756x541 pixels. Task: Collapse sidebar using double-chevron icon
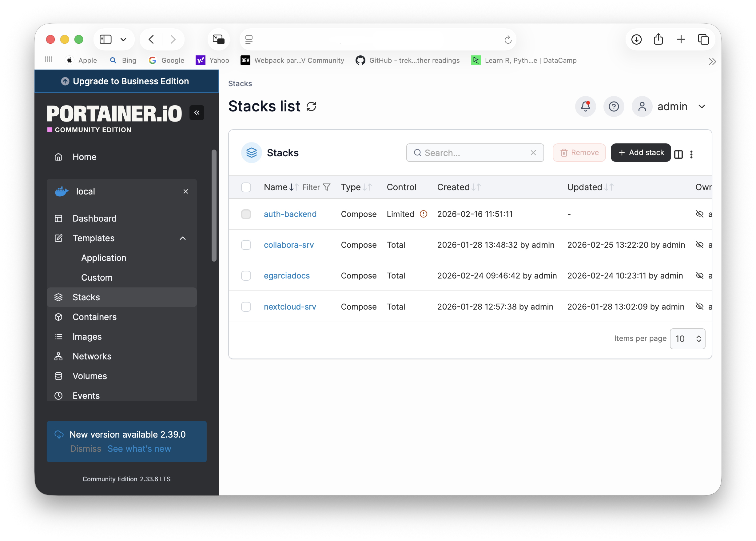pos(197,113)
